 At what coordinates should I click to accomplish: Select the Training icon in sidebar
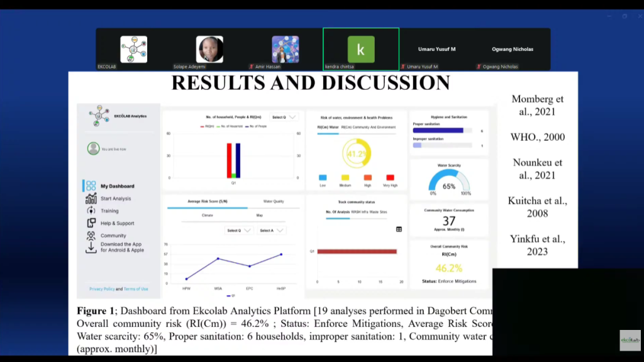click(91, 211)
